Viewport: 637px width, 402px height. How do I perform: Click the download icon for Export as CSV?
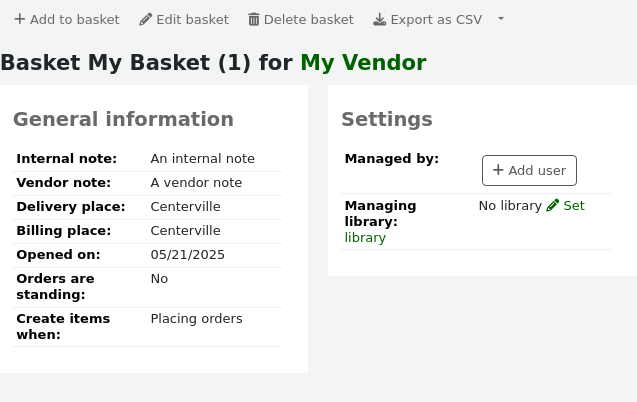[x=380, y=19]
